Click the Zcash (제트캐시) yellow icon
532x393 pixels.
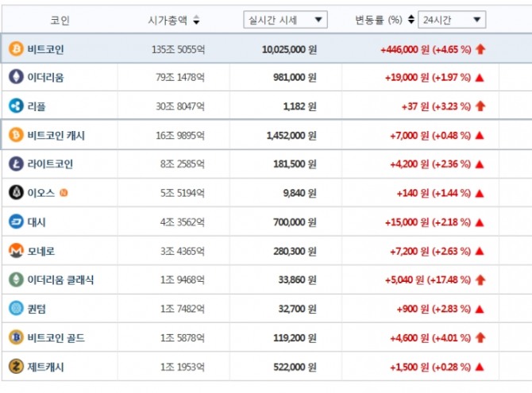coord(16,367)
